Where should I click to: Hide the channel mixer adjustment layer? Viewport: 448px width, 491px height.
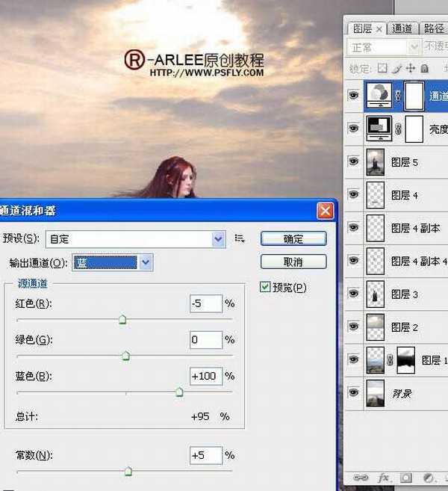[x=353, y=95]
